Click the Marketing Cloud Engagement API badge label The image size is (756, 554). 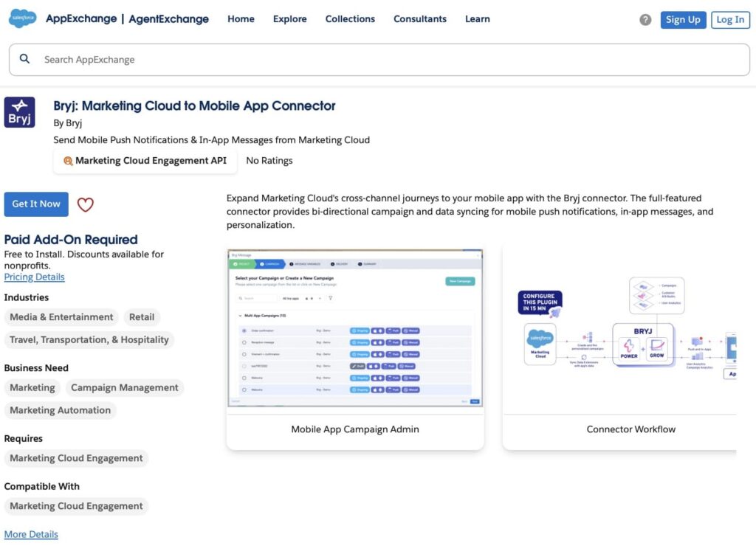(x=151, y=161)
